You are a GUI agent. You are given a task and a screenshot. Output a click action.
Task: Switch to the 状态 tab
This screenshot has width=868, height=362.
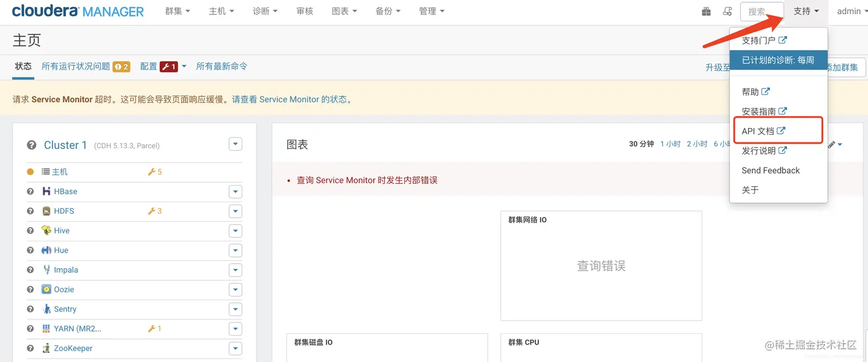[x=24, y=67]
